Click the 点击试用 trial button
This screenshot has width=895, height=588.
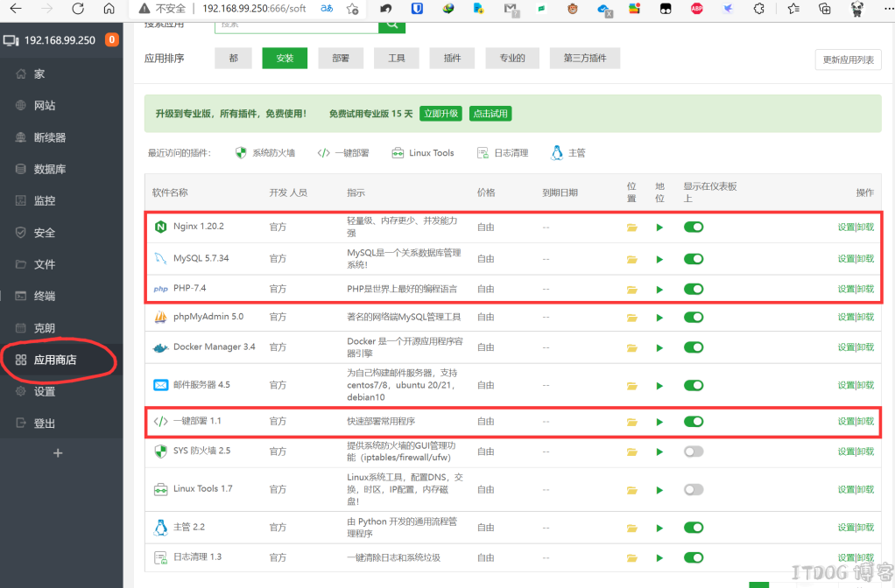[x=490, y=114]
